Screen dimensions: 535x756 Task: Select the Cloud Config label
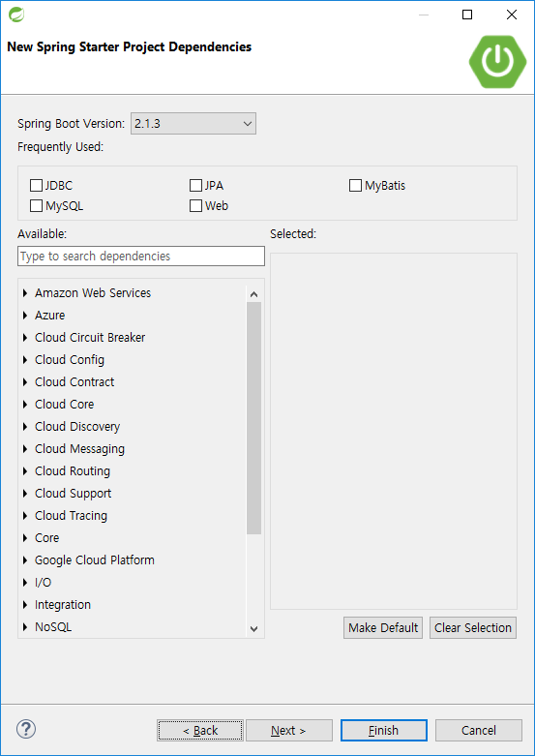70,360
